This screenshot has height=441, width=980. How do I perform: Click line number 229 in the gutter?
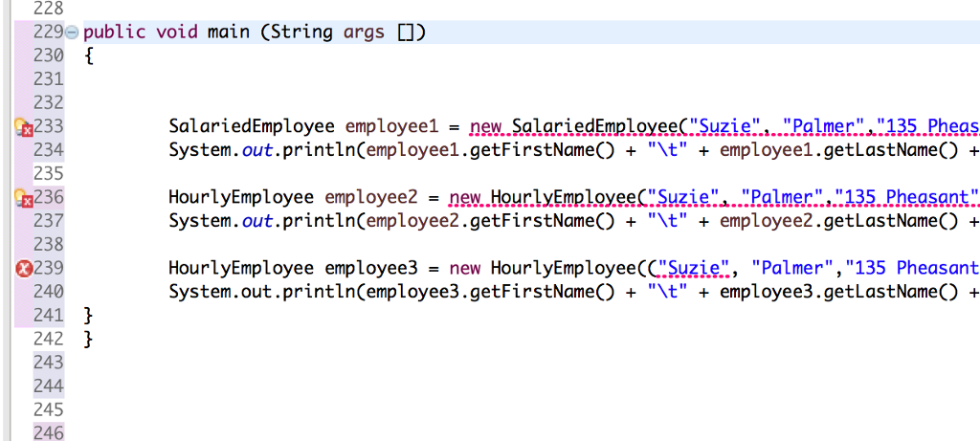(x=49, y=32)
